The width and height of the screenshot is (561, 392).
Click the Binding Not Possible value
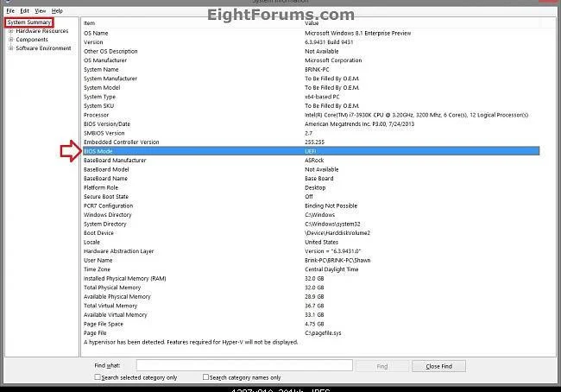pyautogui.click(x=331, y=205)
